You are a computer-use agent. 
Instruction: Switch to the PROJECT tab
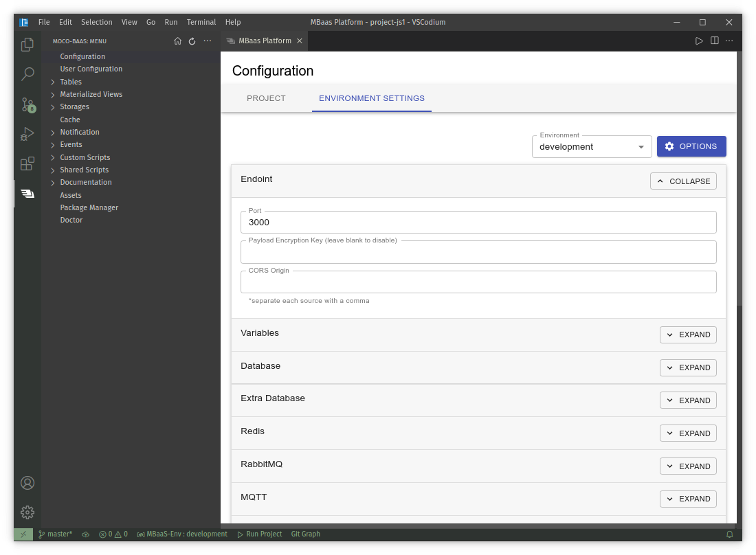point(266,98)
